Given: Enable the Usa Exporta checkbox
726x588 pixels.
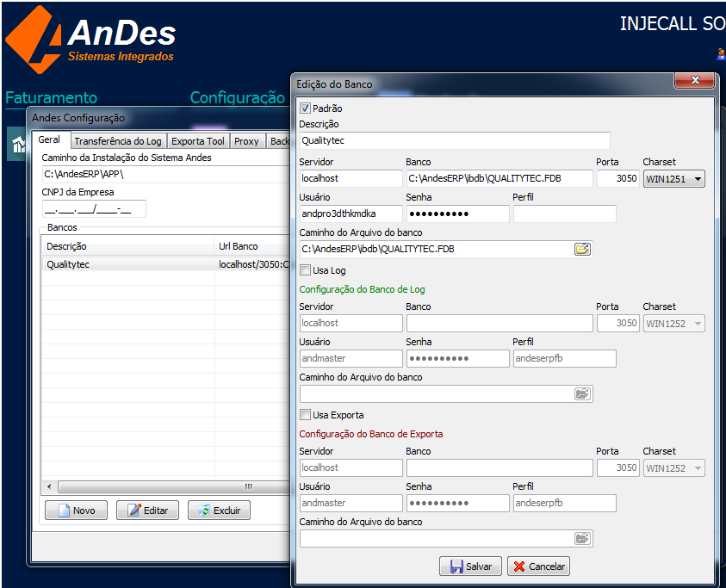Looking at the screenshot, I should pos(305,415).
